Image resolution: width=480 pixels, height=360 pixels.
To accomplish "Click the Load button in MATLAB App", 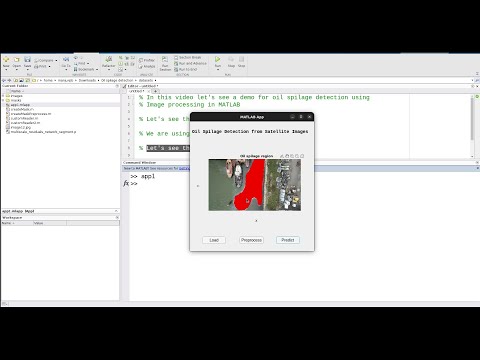I will click(x=214, y=240).
